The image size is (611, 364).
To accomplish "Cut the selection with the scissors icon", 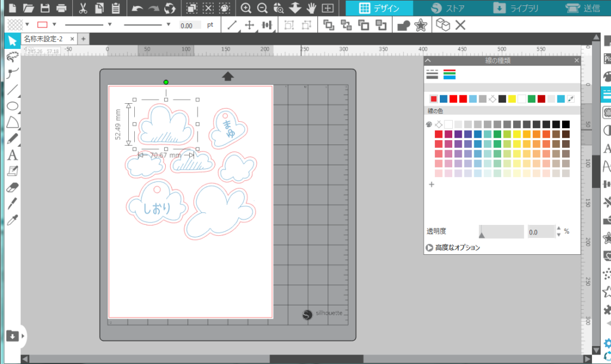I will [x=83, y=8].
